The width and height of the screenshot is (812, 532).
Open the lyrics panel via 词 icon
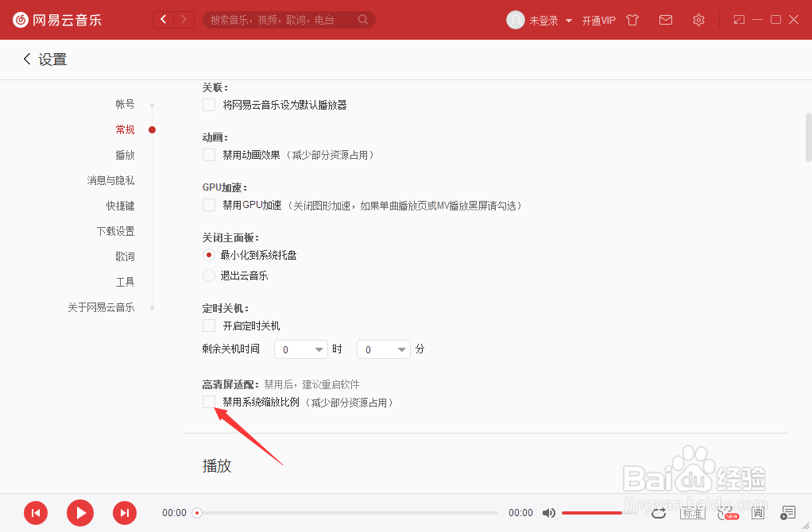759,514
